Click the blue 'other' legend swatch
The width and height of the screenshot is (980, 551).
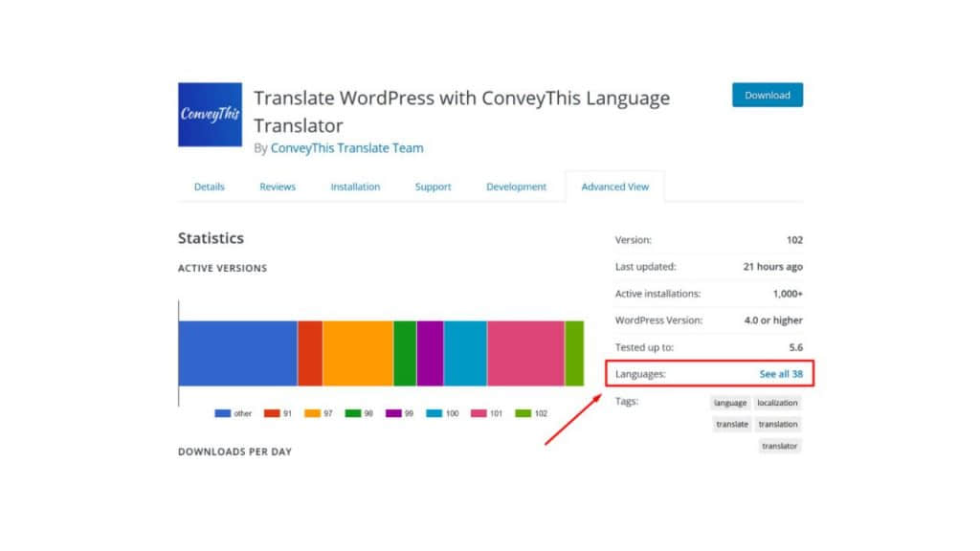coord(222,413)
